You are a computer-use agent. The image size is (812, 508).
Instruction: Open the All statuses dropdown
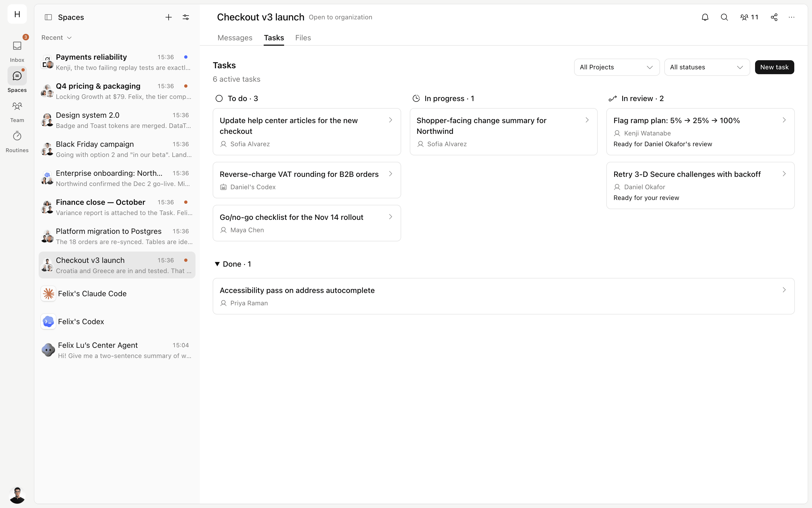(x=707, y=67)
